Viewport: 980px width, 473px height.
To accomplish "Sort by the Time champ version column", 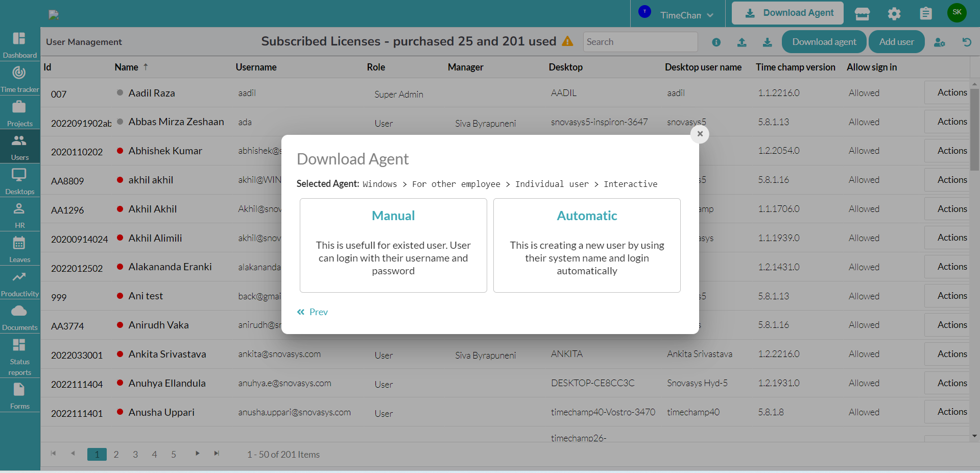I will (x=795, y=67).
